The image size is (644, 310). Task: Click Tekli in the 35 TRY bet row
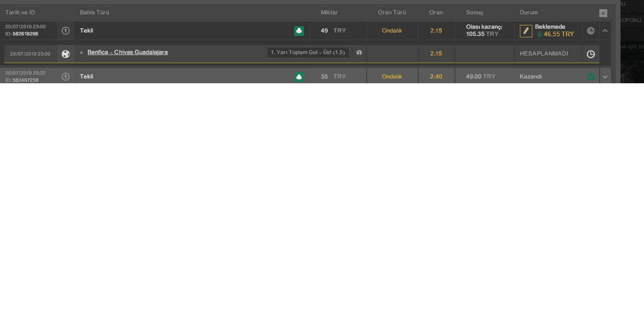tap(86, 77)
